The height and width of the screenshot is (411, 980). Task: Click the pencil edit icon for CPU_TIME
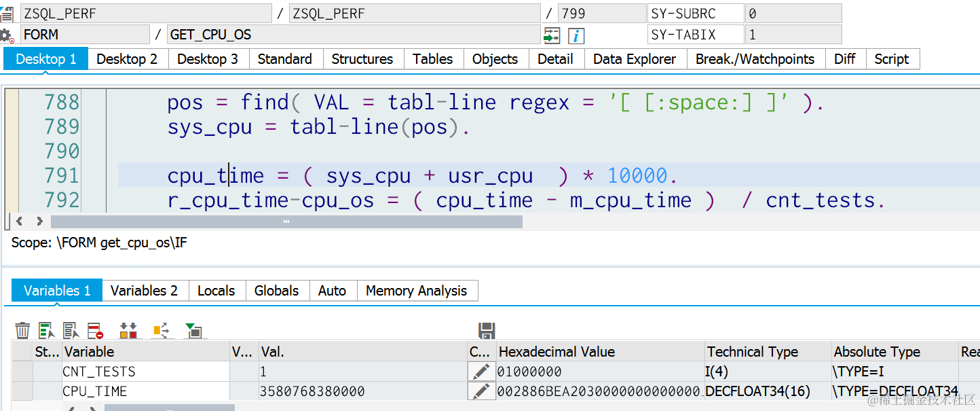[x=481, y=391]
